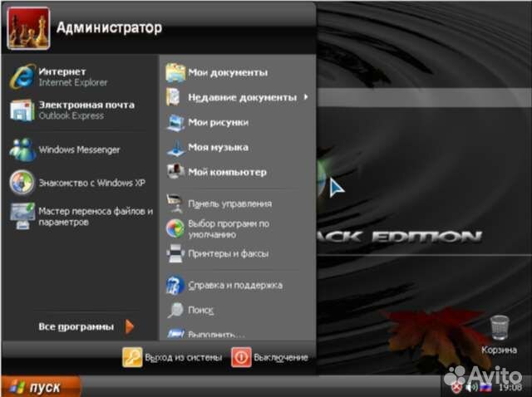The height and width of the screenshot is (397, 532).
Task: Open the Выбор программ по умолчанию icon
Action: 175,228
